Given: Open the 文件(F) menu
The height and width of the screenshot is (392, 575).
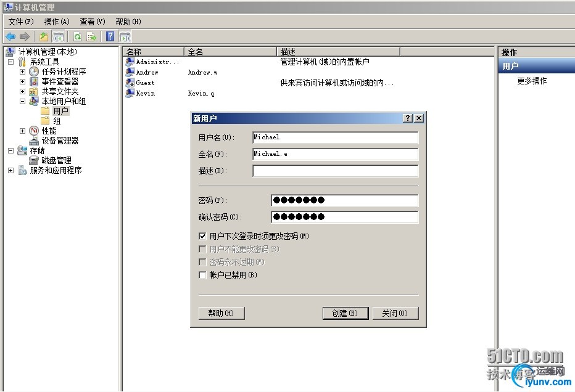Looking at the screenshot, I should pos(21,22).
